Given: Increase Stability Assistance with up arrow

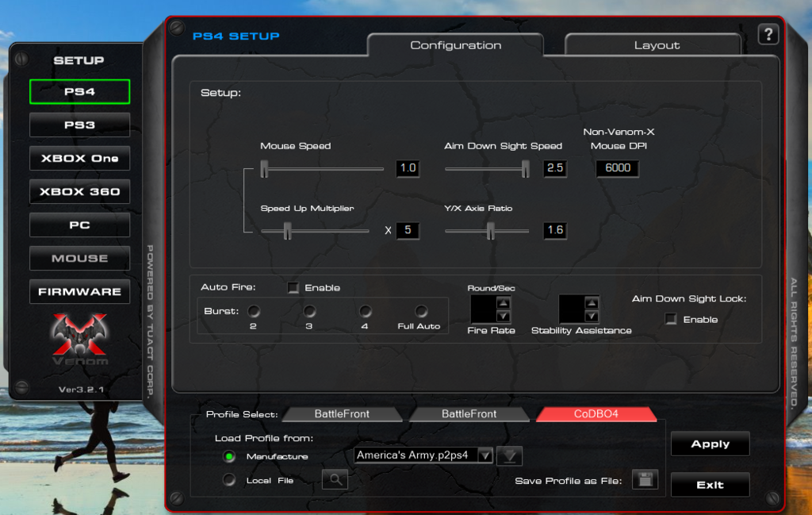Looking at the screenshot, I should point(592,303).
